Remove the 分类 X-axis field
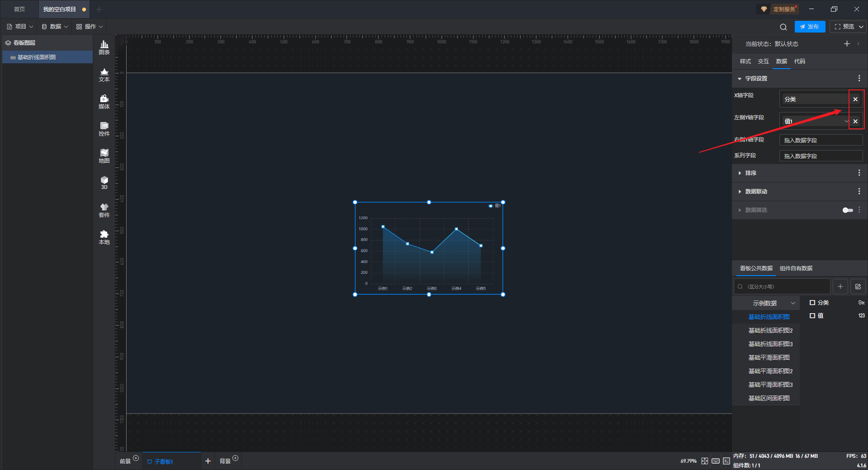 click(855, 99)
